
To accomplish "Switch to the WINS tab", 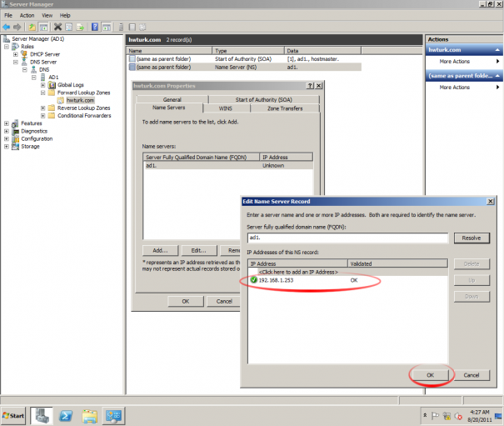I will click(226, 108).
